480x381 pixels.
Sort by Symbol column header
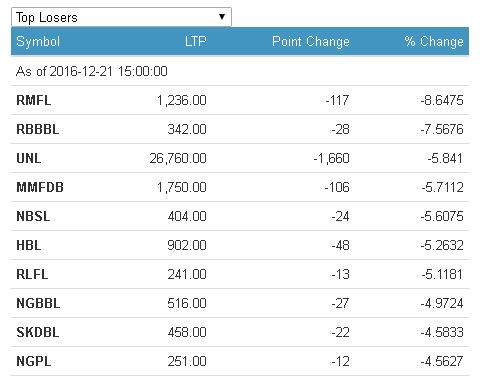coord(38,41)
